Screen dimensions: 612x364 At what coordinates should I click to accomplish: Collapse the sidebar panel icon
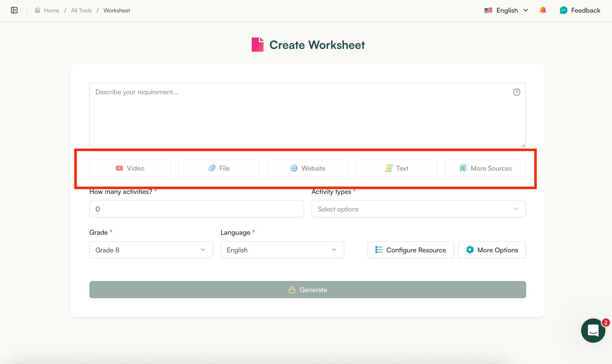(x=14, y=10)
